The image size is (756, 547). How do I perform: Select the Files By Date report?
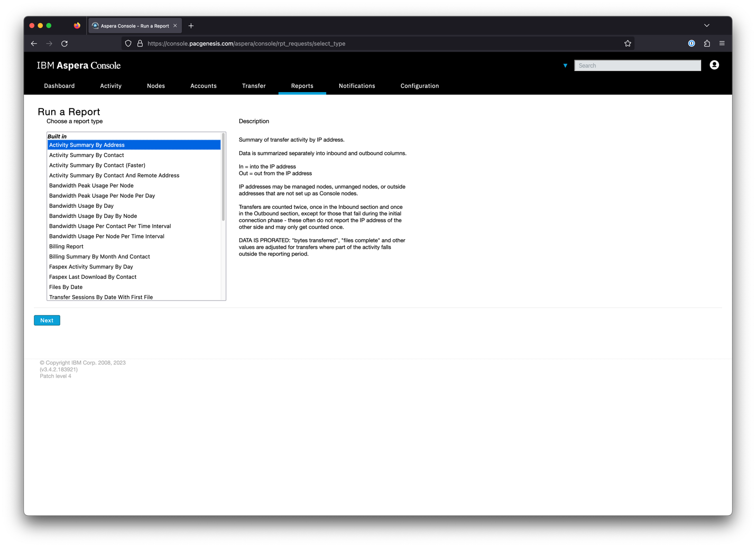[134, 287]
